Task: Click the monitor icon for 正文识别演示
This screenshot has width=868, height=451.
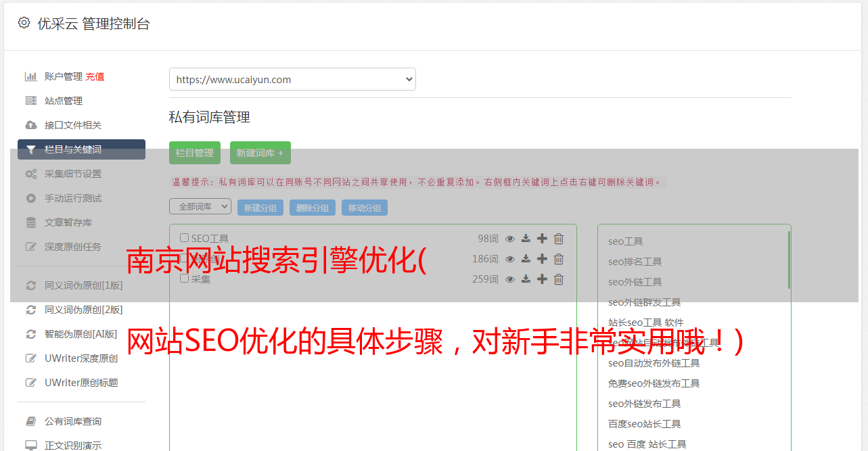Action: pos(31,446)
